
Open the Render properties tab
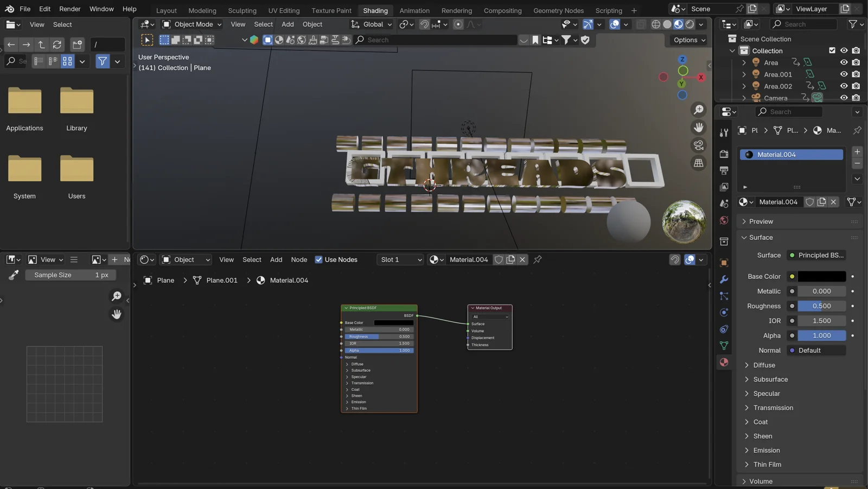[x=724, y=154]
